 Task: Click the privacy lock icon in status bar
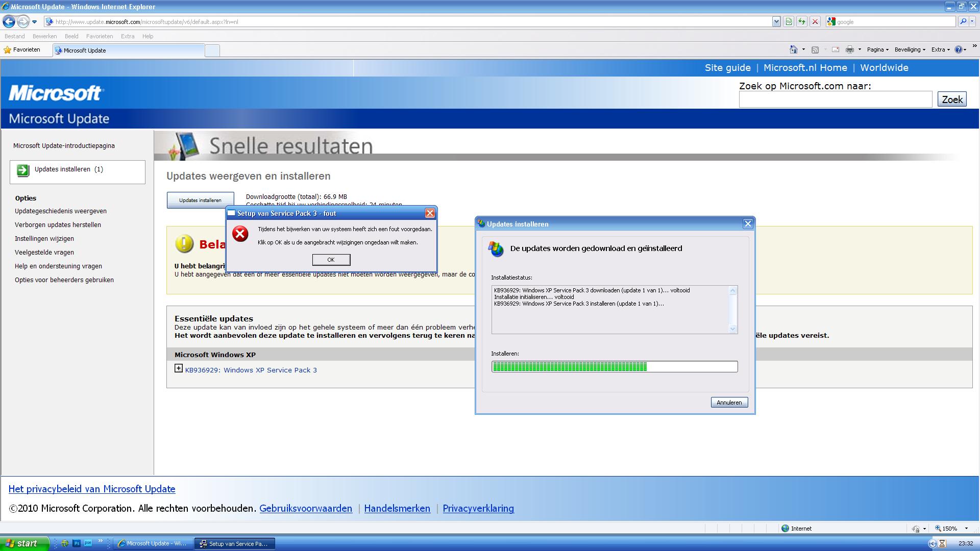(916, 529)
